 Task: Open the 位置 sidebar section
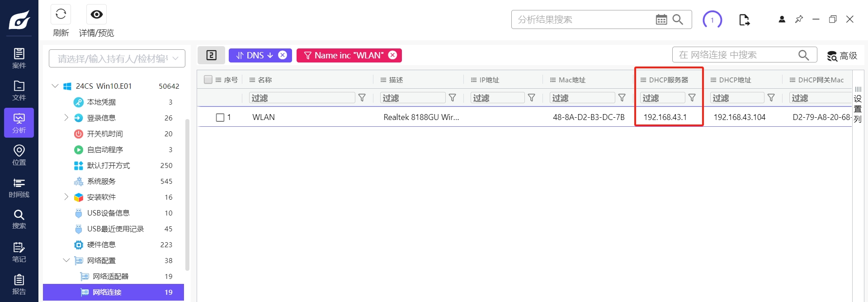pyautogui.click(x=19, y=155)
